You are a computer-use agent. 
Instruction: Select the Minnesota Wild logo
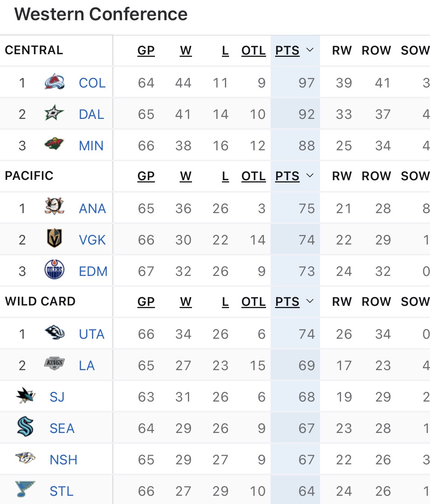coord(54,144)
